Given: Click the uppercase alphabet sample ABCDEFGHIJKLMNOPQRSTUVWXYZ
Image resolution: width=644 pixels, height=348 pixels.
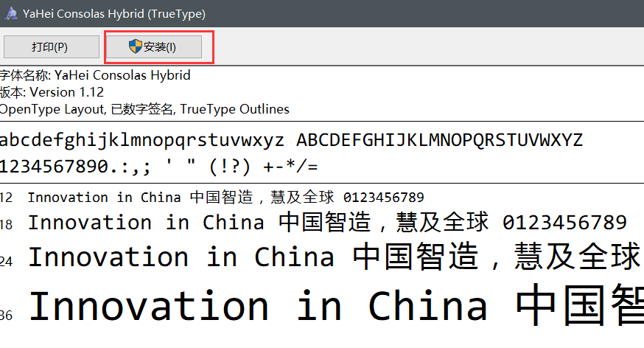Looking at the screenshot, I should point(439,141).
